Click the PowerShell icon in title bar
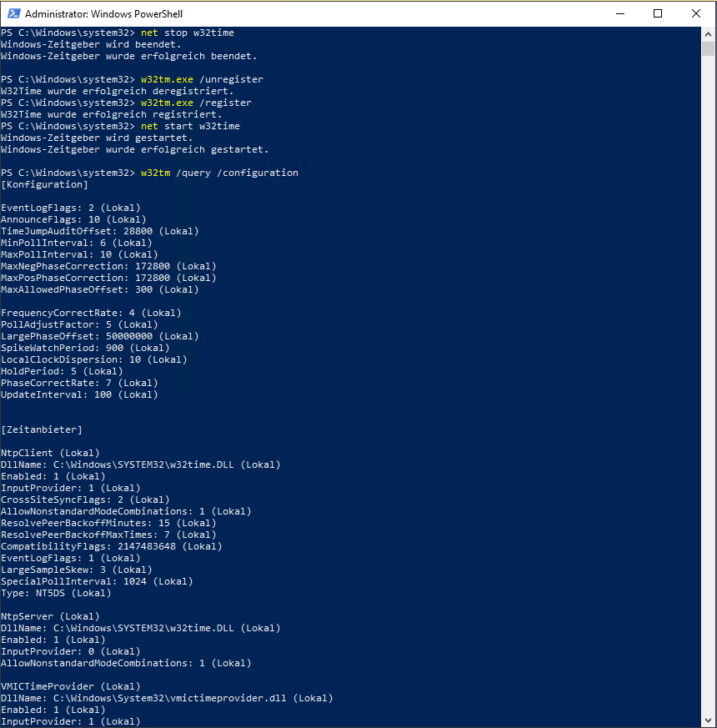This screenshot has width=717, height=728. (13, 13)
